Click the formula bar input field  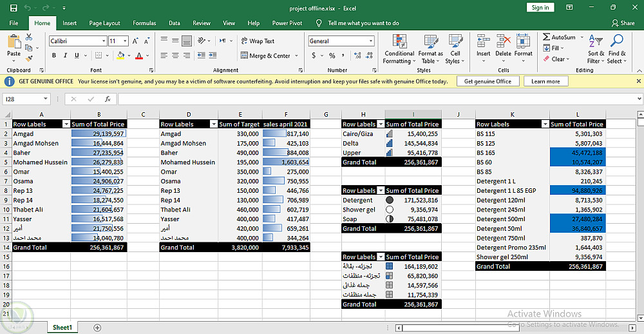(376, 99)
